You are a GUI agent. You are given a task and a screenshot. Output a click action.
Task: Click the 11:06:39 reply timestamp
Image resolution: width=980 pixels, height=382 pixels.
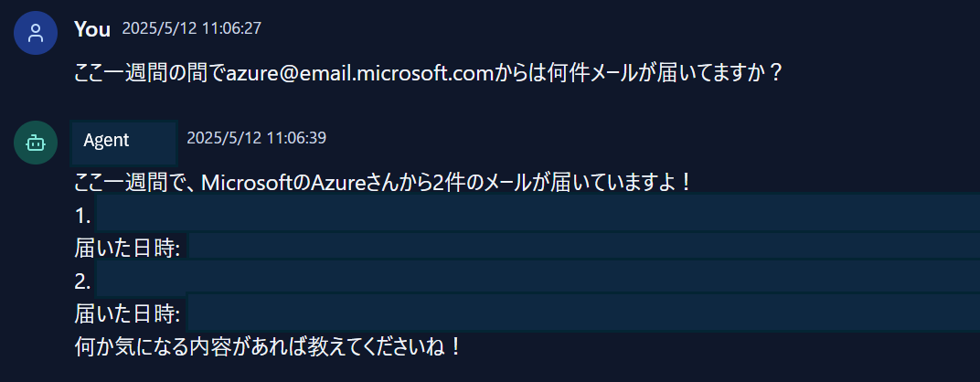tap(256, 138)
